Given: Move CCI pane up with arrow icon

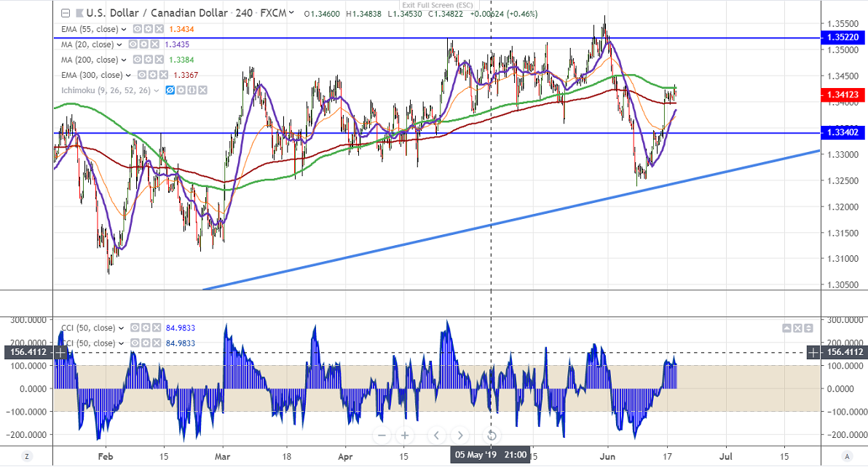Looking at the screenshot, I should [x=786, y=328].
